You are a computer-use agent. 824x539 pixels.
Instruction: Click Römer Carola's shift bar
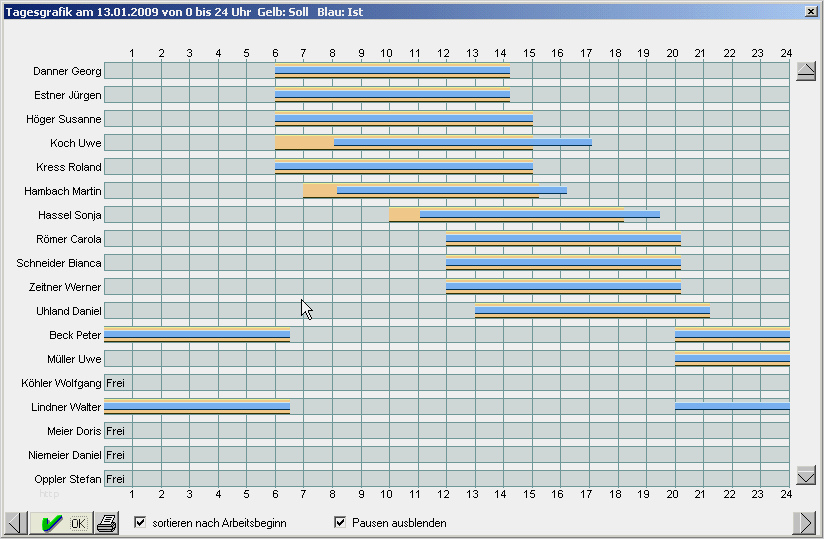[x=563, y=239]
